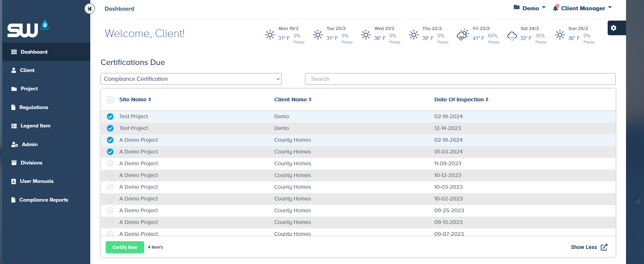Click the Show Less link
Screen dimensions: 644x264
pos(583,247)
